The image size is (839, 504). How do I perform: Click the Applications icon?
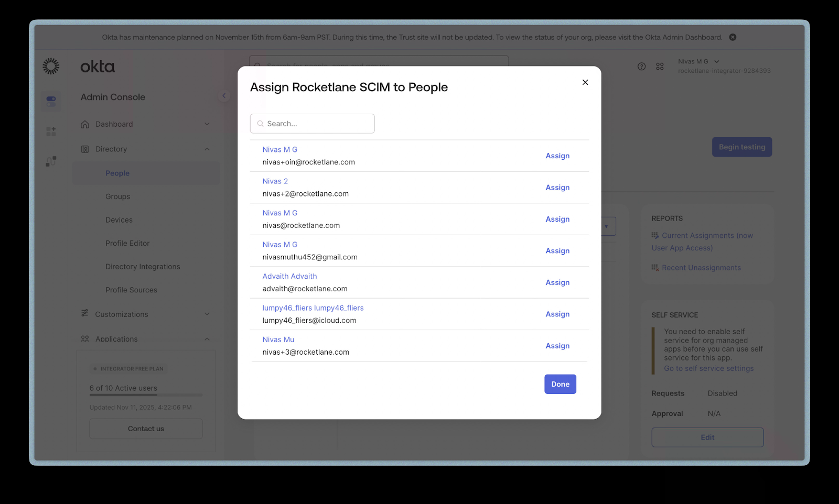[x=85, y=339]
